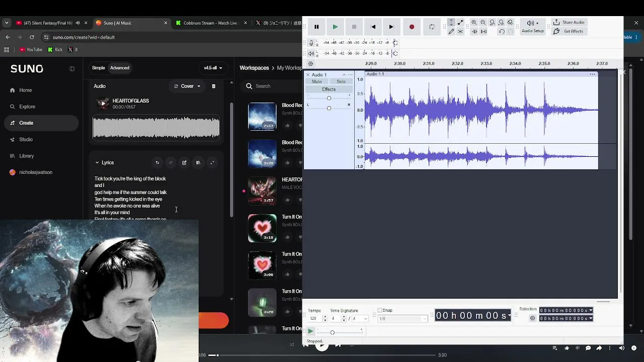Click Audacity's green Play button

pyautogui.click(x=335, y=27)
